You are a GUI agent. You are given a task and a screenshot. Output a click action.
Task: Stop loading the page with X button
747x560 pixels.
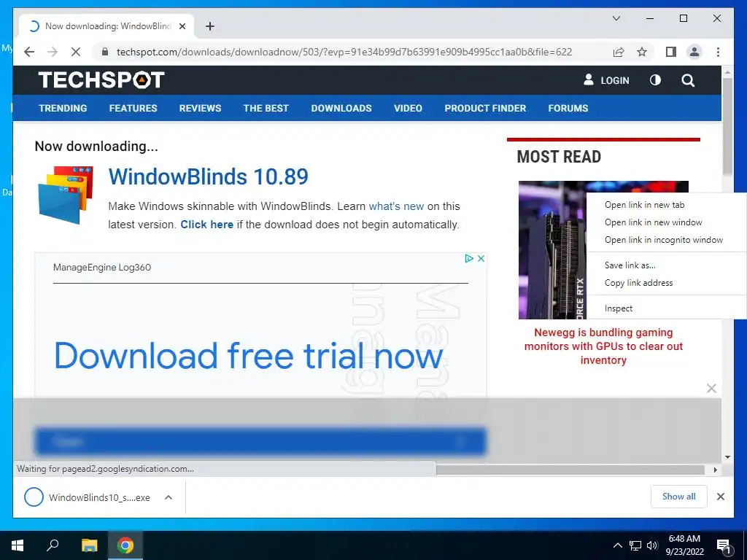(x=76, y=52)
